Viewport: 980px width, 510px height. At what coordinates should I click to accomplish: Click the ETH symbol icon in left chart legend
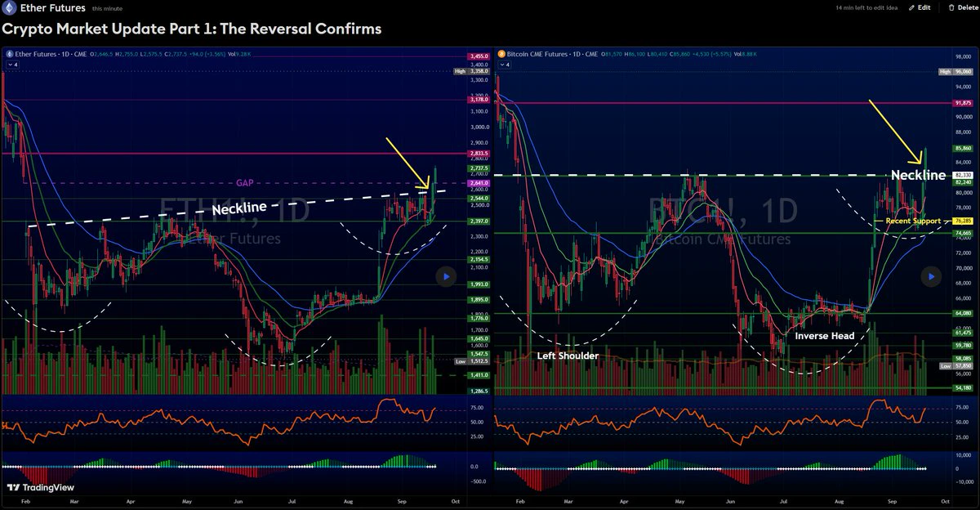(9, 53)
